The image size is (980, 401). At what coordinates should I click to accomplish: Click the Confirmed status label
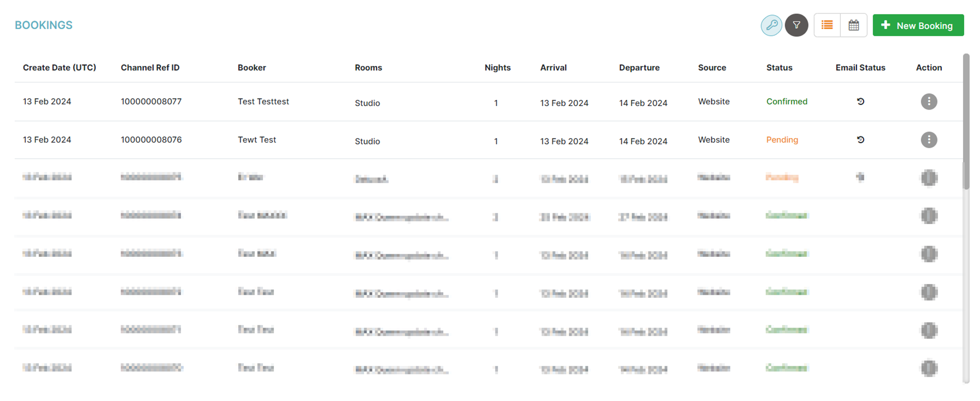coord(786,101)
